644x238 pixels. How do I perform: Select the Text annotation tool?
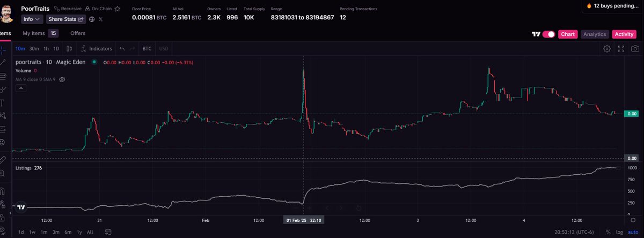coord(3,102)
